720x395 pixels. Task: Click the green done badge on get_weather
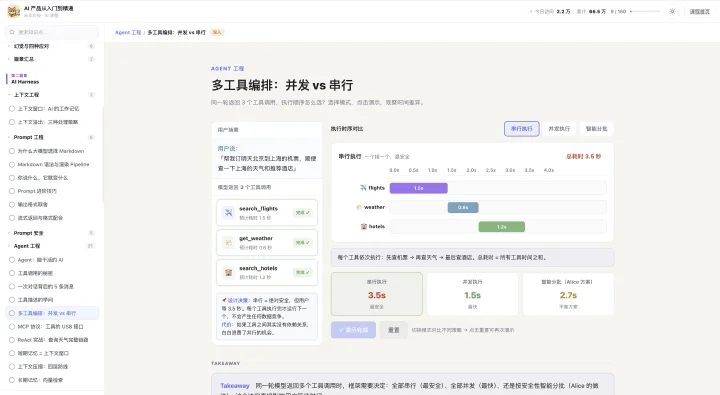(302, 243)
